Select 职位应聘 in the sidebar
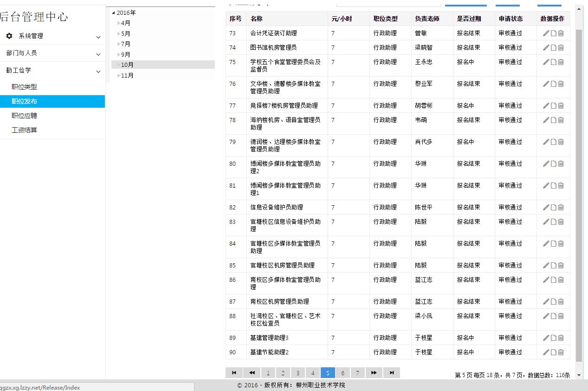The image size is (588, 391). pos(24,116)
